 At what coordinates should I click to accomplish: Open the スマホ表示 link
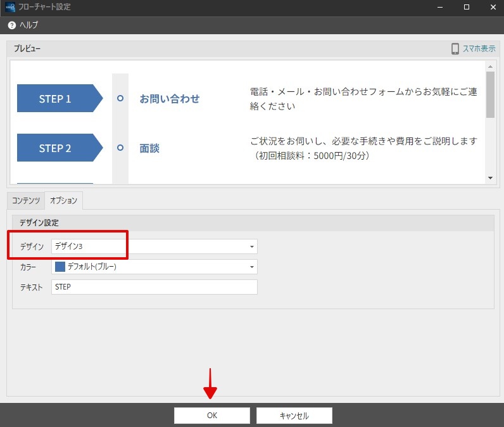pos(479,49)
